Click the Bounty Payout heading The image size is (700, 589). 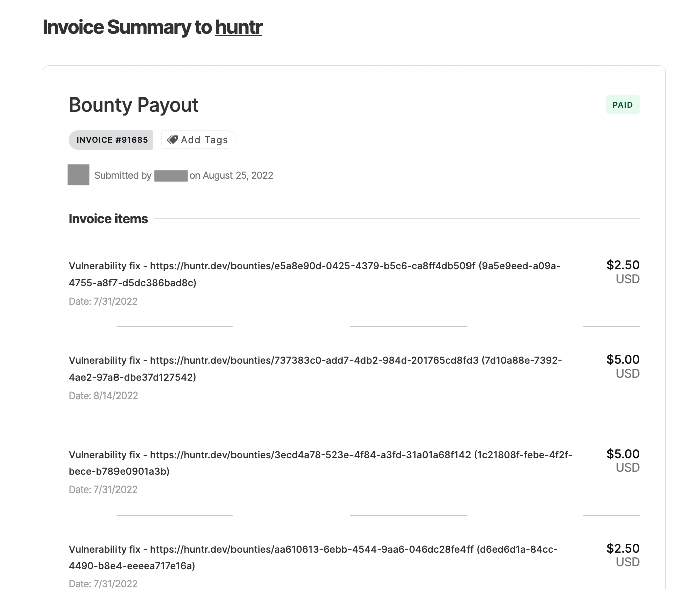pos(134,105)
